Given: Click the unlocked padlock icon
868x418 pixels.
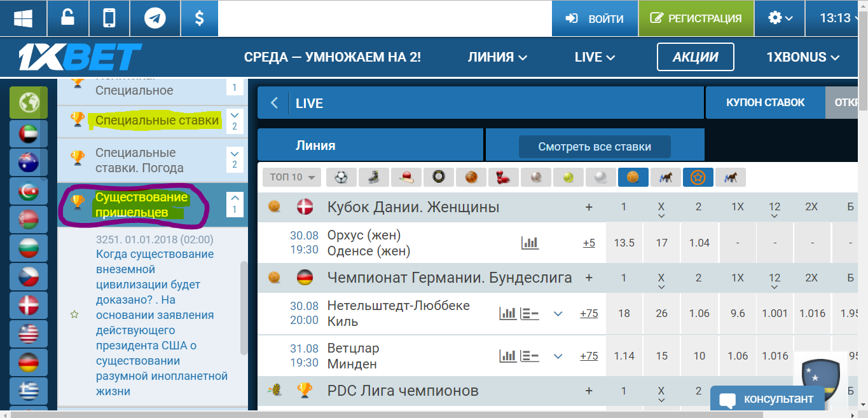Looking at the screenshot, I should pos(67,18).
